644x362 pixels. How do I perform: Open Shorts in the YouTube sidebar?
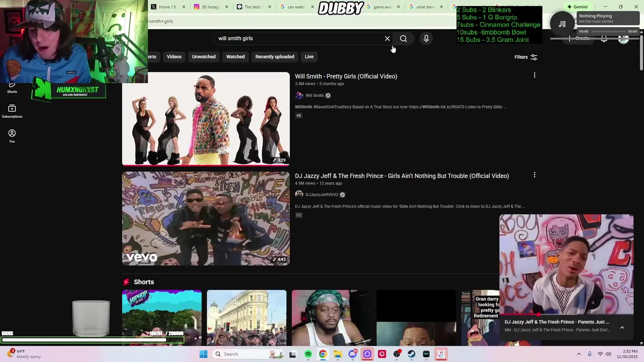(x=12, y=88)
